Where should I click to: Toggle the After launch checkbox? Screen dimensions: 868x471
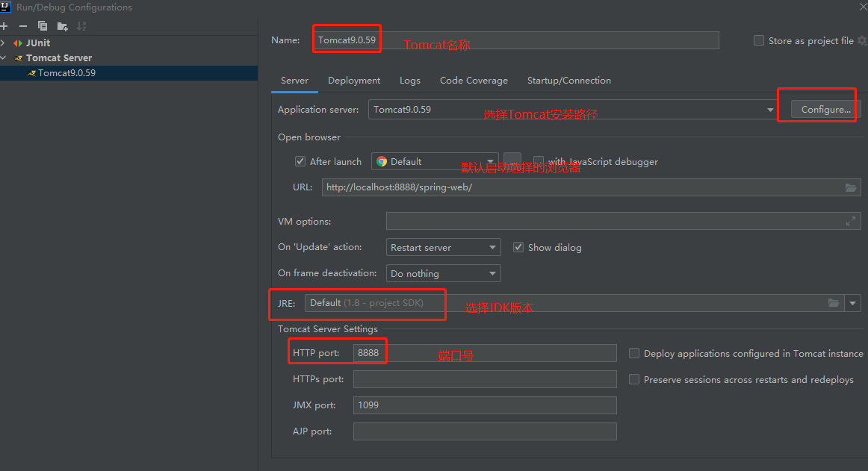[300, 162]
